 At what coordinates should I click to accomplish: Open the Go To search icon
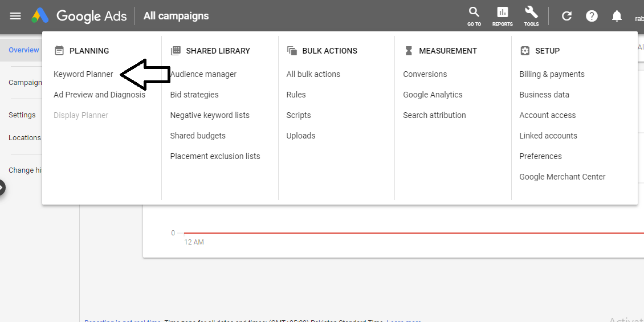pyautogui.click(x=474, y=17)
